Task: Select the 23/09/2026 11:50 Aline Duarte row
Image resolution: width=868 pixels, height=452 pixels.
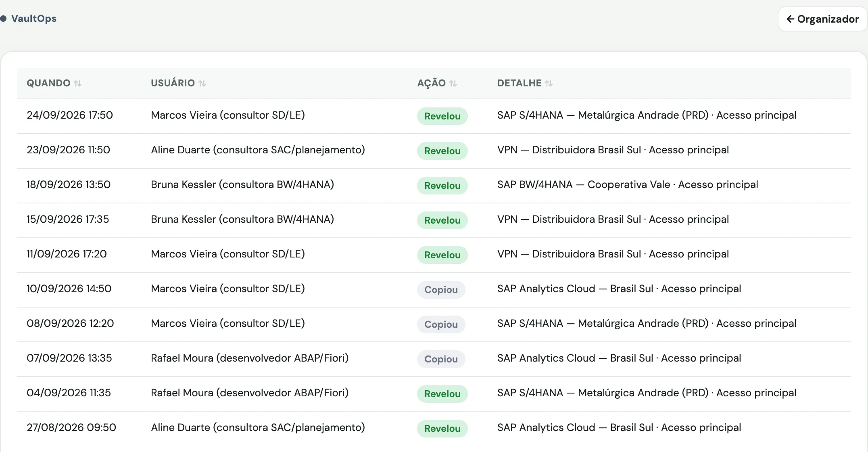Action: pyautogui.click(x=434, y=151)
